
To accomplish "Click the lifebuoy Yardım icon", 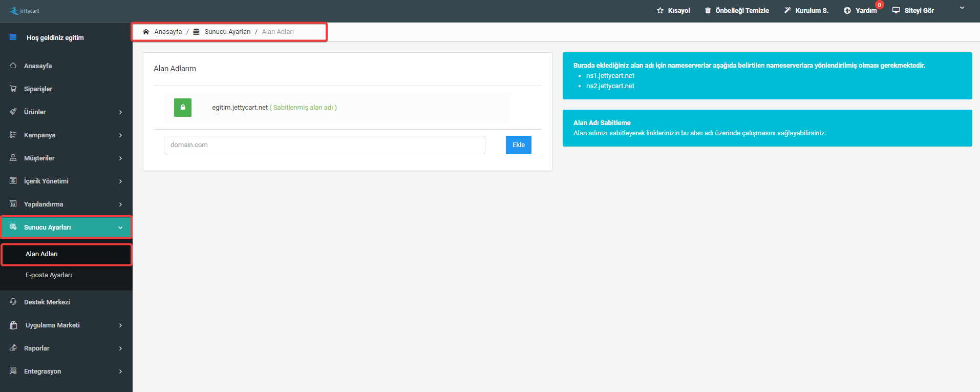I will (847, 10).
